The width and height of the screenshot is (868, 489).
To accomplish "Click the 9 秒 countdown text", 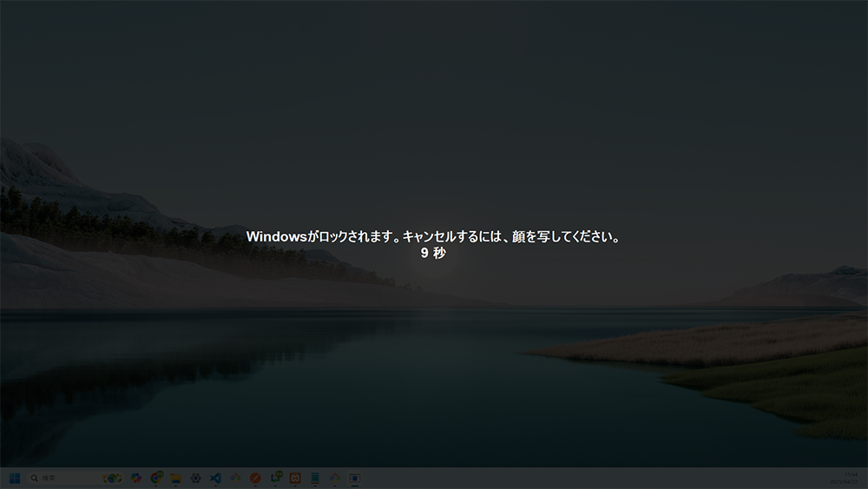I will [x=433, y=253].
